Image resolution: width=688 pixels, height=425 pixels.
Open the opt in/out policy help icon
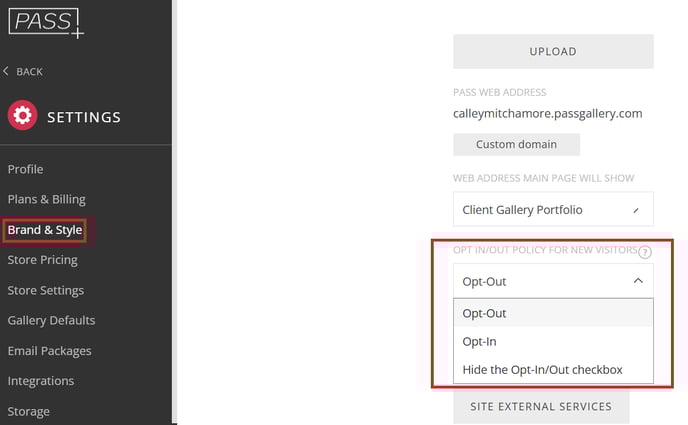pos(645,252)
